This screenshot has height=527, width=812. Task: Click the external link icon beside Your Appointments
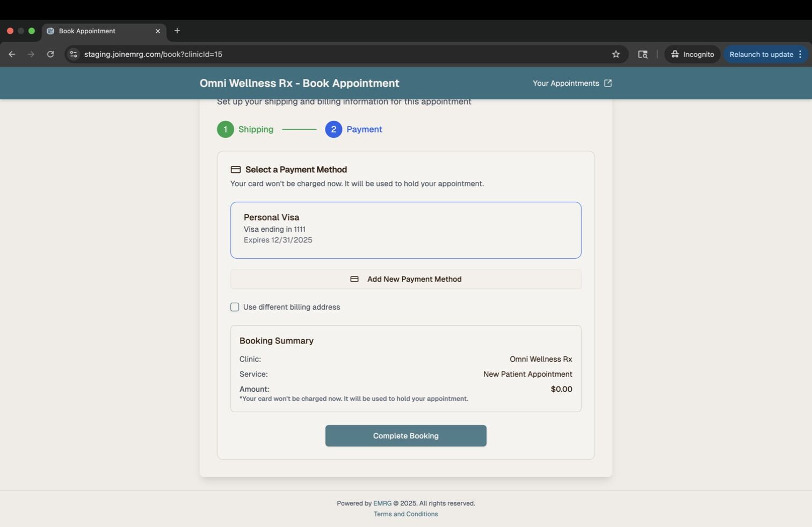tap(608, 83)
